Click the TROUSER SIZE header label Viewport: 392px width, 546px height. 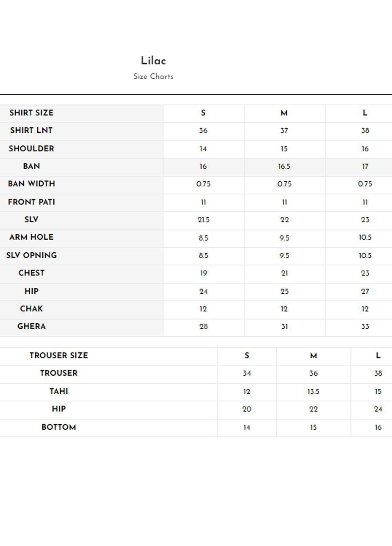(x=59, y=355)
